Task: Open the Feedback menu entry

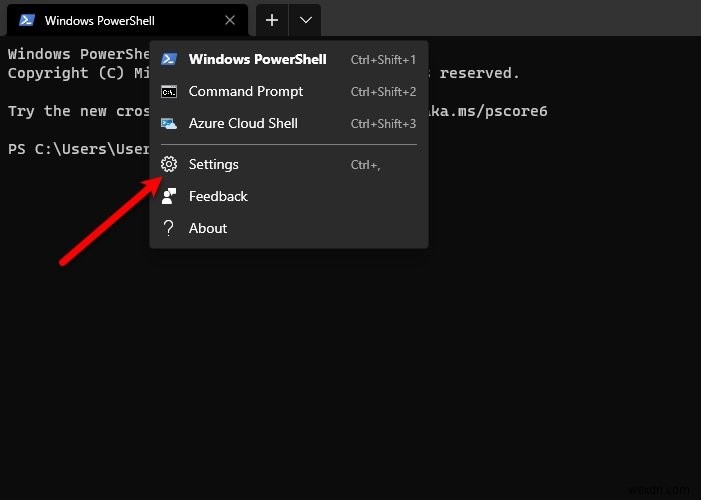Action: [289, 196]
